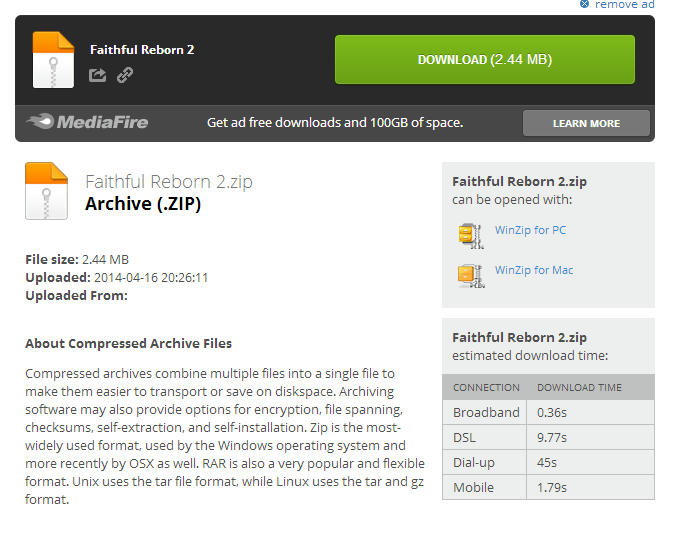Click the share icon under Faithful Reborn 2
The image size is (700, 537).
(x=97, y=75)
